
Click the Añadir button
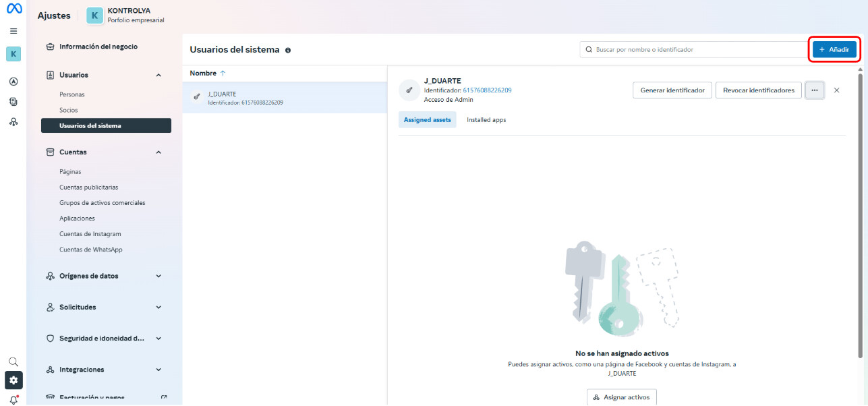click(x=834, y=50)
